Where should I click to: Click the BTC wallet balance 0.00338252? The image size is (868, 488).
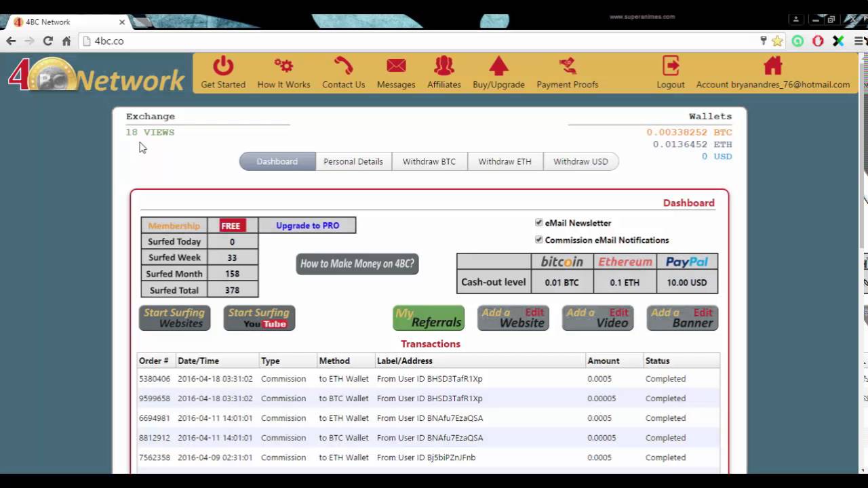pos(689,132)
